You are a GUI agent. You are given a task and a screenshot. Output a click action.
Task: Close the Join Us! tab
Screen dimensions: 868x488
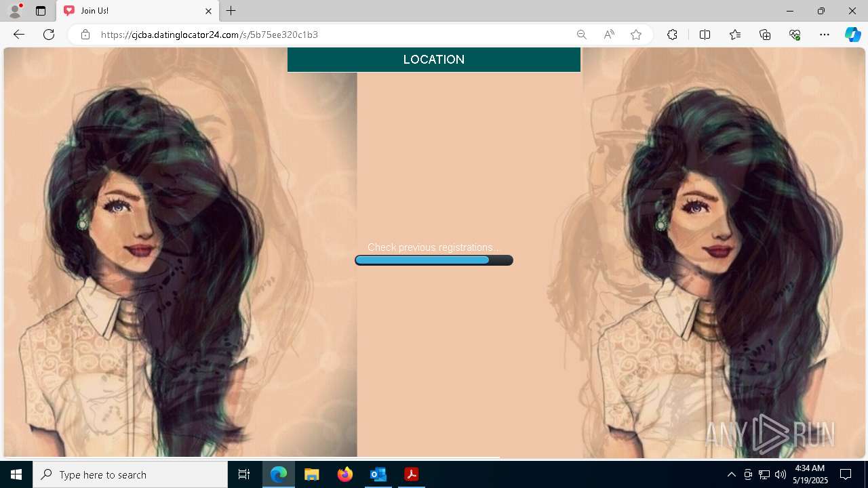point(208,11)
